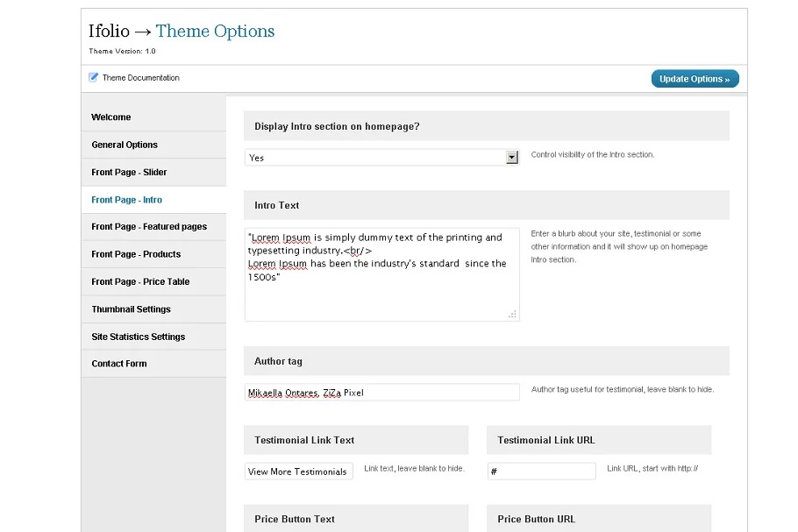
Task: Click the Update Options button
Action: coord(695,79)
